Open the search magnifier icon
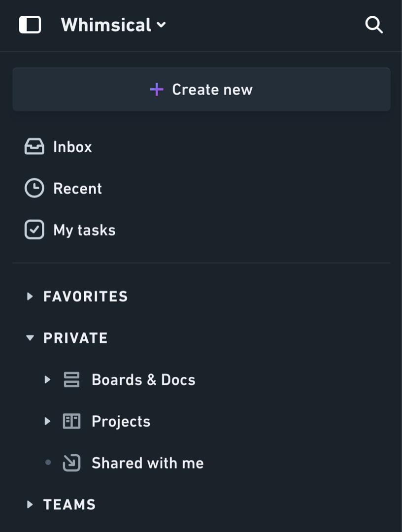This screenshot has height=532, width=402. coord(374,25)
